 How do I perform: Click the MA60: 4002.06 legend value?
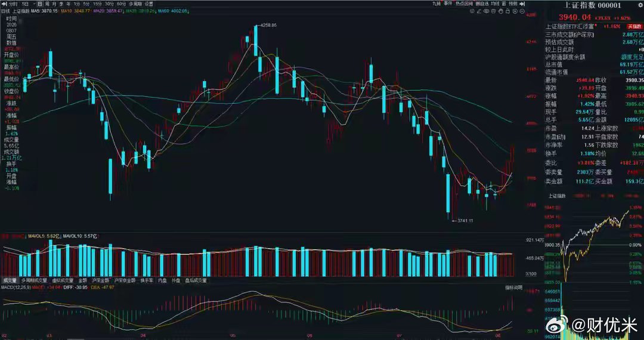tap(172, 11)
